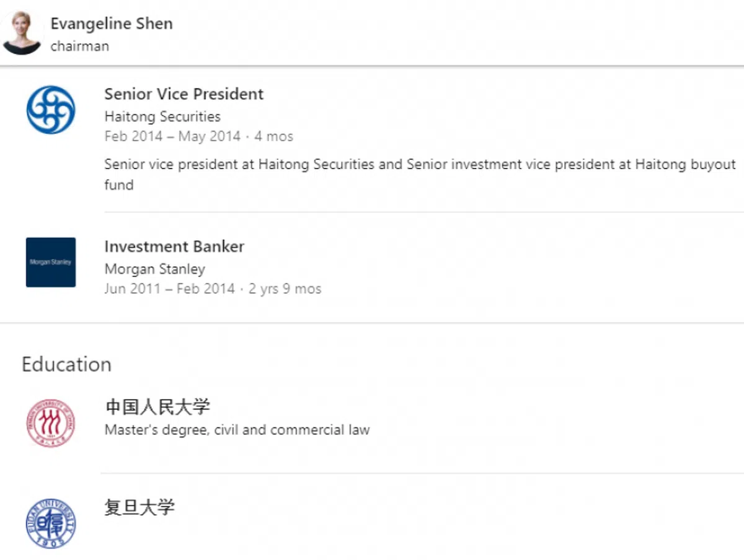Image resolution: width=744 pixels, height=560 pixels.
Task: Open the 复旦大学 school entry
Action: point(139,507)
